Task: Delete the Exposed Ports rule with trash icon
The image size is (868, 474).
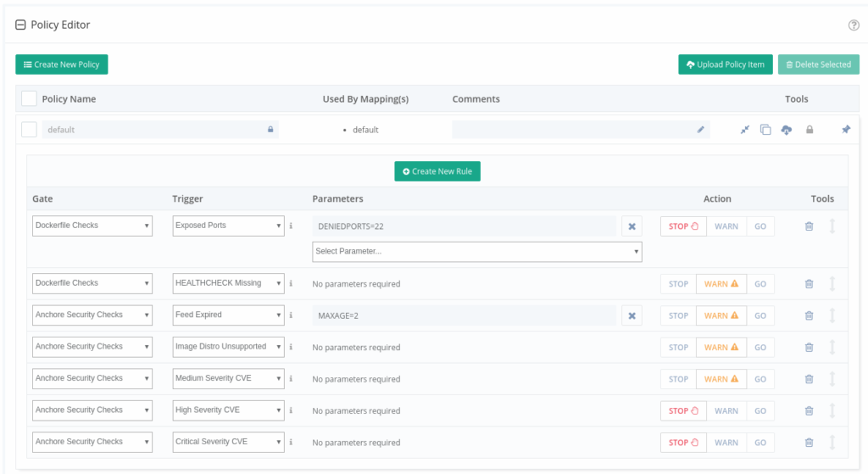Action: click(809, 226)
